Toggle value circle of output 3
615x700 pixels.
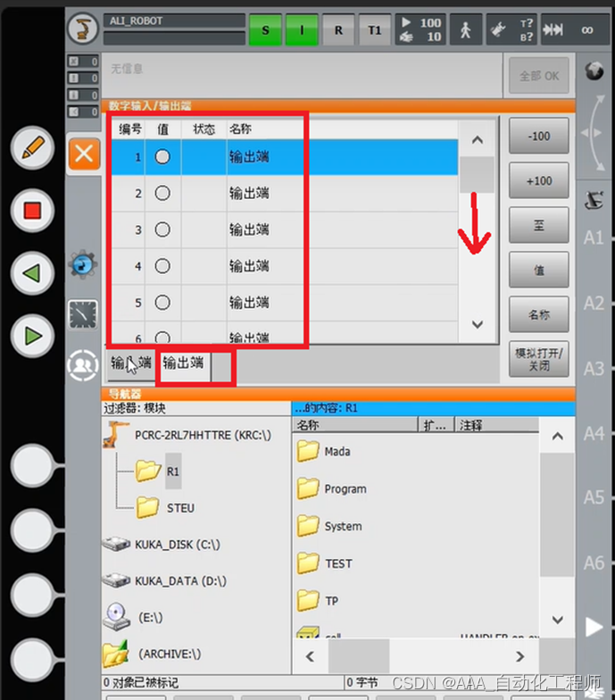tap(162, 229)
